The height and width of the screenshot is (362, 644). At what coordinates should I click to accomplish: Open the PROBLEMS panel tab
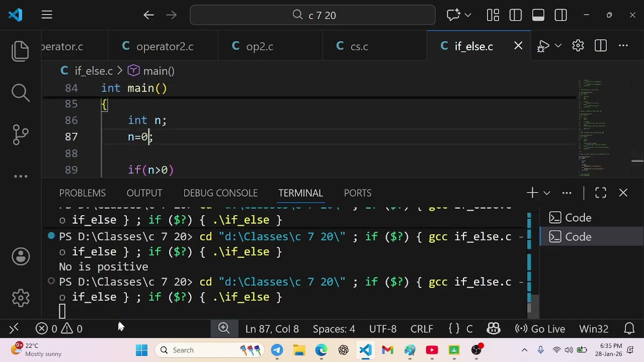(83, 193)
